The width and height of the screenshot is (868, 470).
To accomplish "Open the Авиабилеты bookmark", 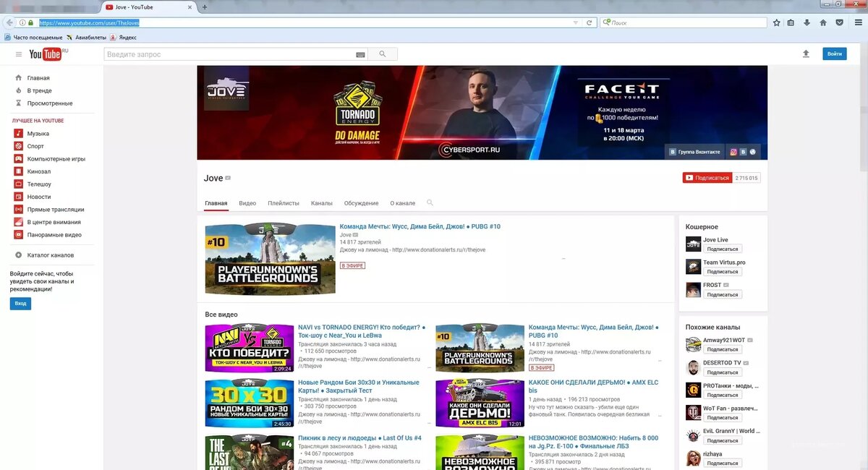I will 86,37.
